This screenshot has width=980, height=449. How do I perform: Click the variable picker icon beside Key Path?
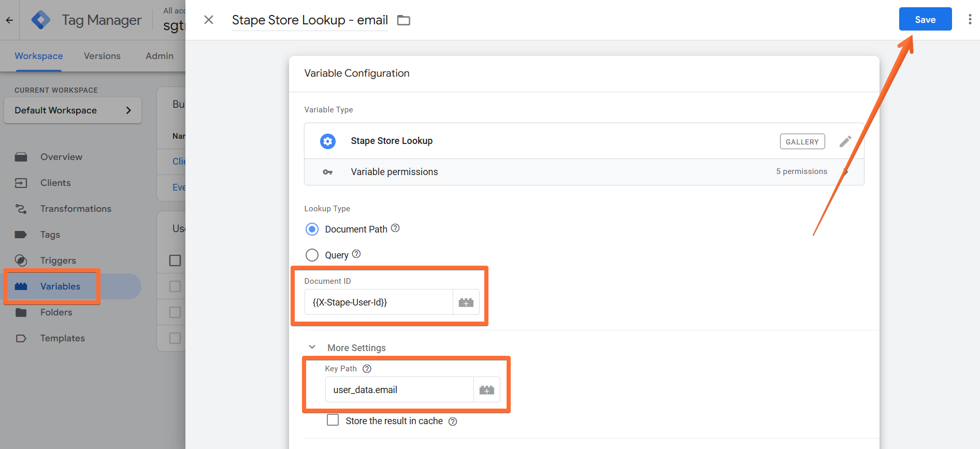[x=487, y=390]
